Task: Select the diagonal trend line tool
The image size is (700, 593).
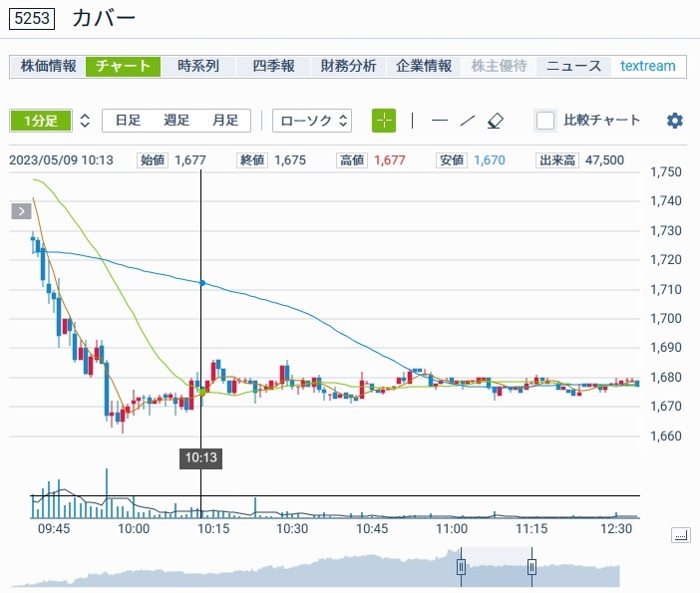Action: click(467, 121)
